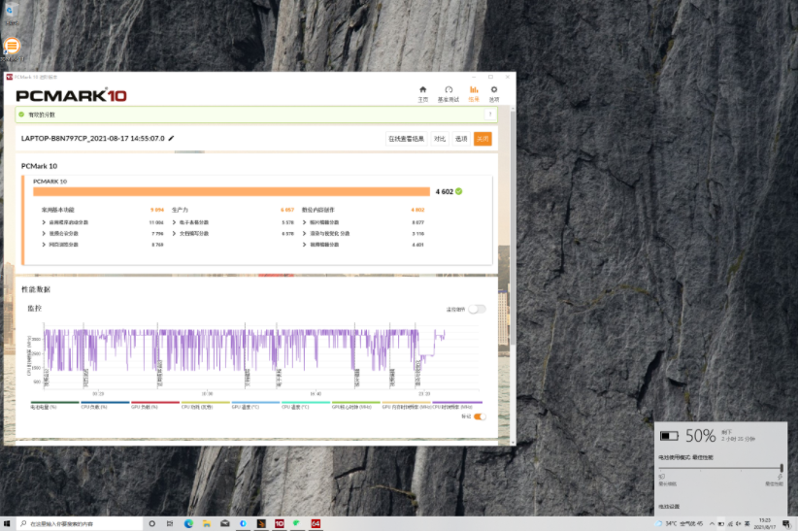
Task: Open the blue circular app on taskbar
Action: pos(243,524)
